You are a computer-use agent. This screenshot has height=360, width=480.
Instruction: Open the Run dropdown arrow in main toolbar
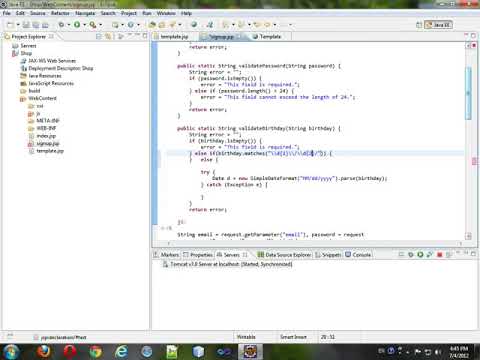pos(85,25)
